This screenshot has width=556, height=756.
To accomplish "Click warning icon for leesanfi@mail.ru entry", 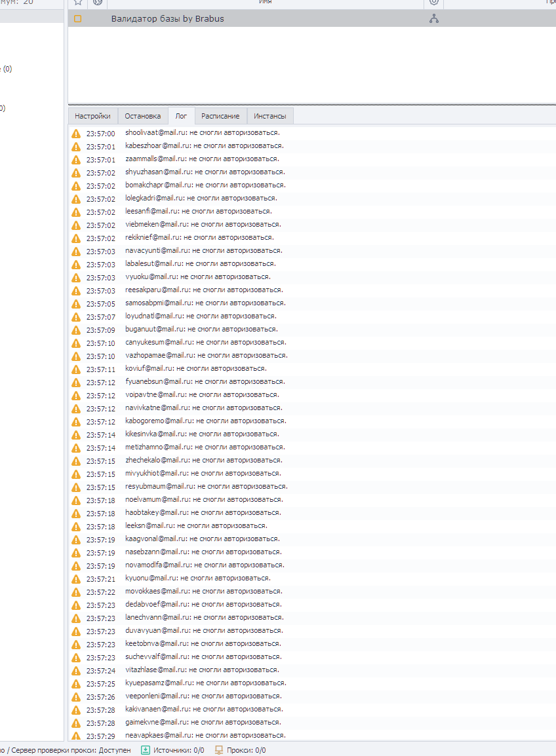I will click(x=76, y=212).
